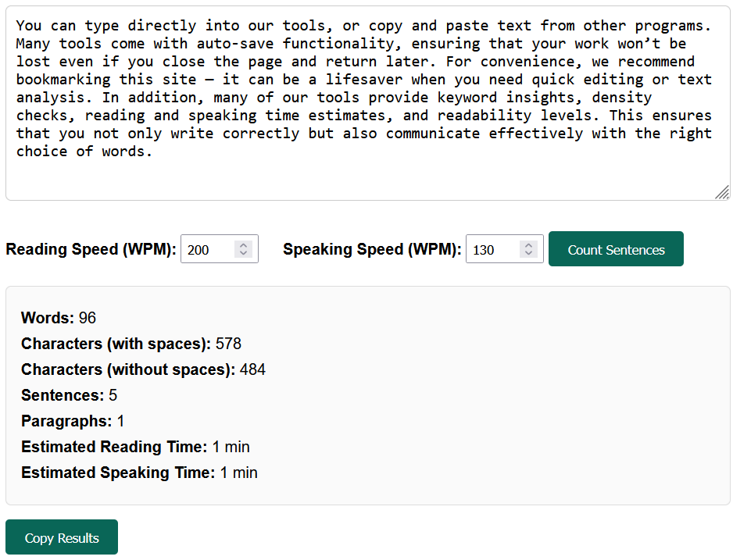This screenshot has width=733, height=560.
Task: Click the Characters (with spaces) result
Action: 131,344
